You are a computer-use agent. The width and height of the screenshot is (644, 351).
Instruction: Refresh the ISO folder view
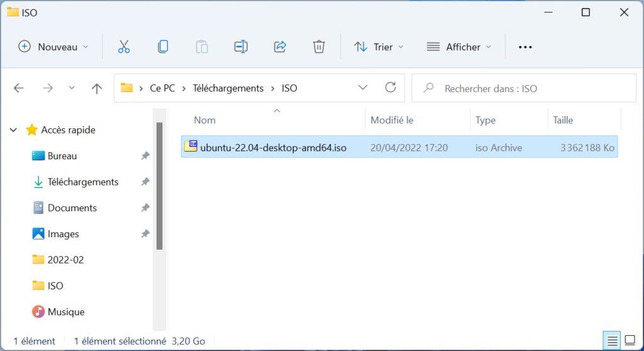(x=390, y=87)
